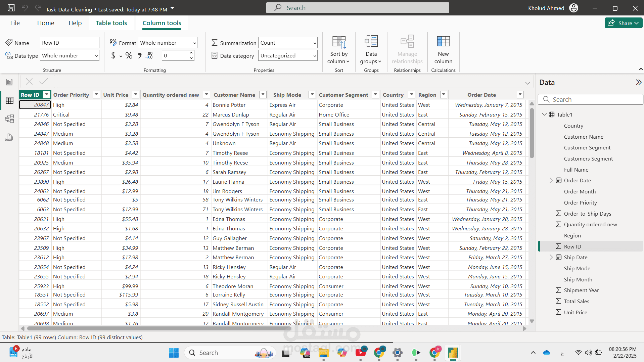Click the Sort by column icon
The image size is (644, 362).
339,42
